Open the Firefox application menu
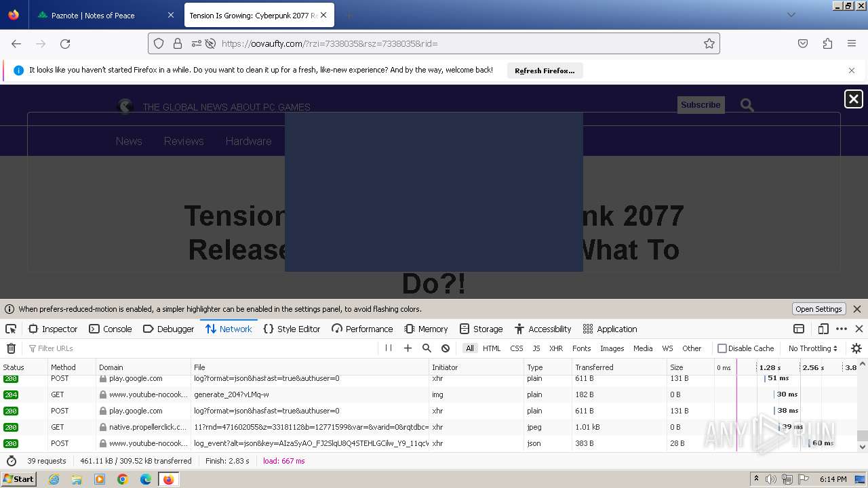This screenshot has height=488, width=868. click(852, 43)
